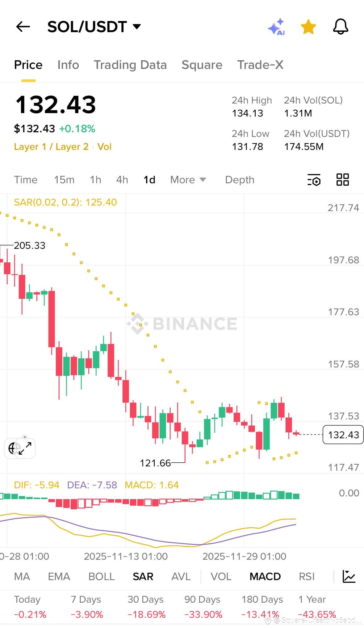Open the Trade-X tab
Screen dimensions: 364x628
260,65
